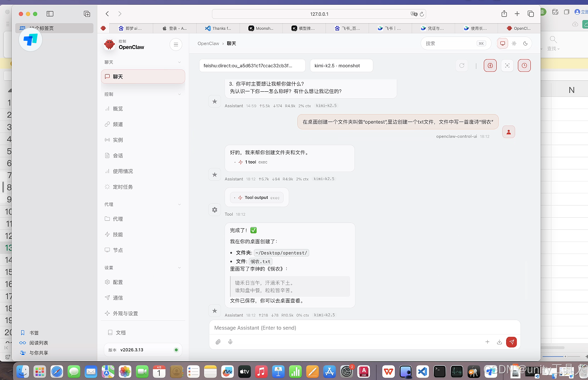Image resolution: width=588 pixels, height=380 pixels.
Task: Open the kimi-k2.5 moonshot model dropdown
Action: coord(341,65)
